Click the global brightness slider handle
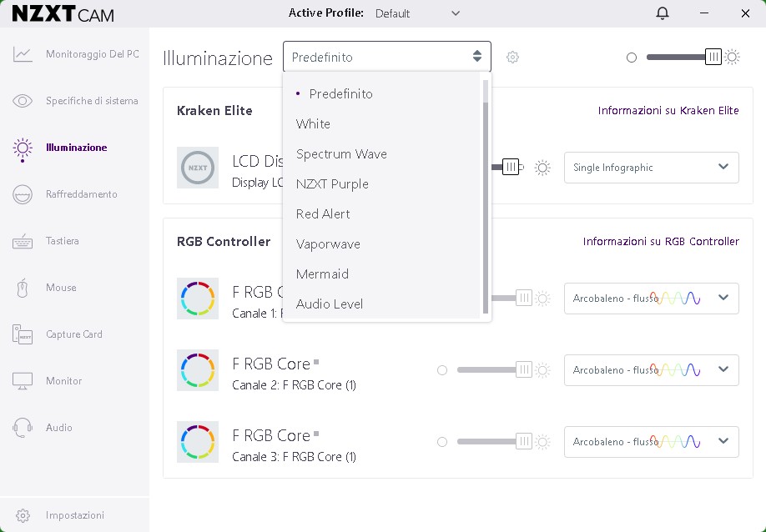The width and height of the screenshot is (766, 532). click(713, 58)
